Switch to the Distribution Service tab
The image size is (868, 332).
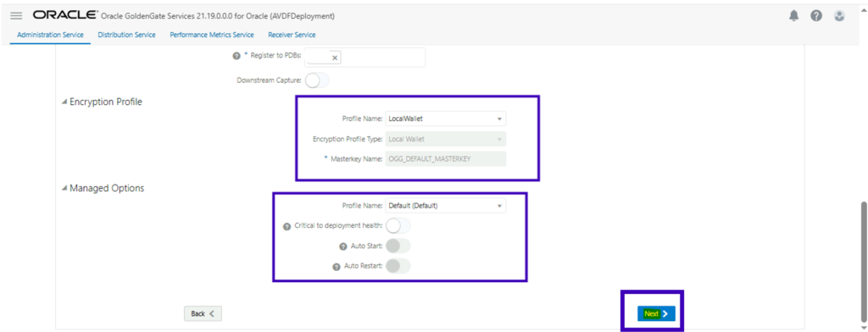point(127,35)
